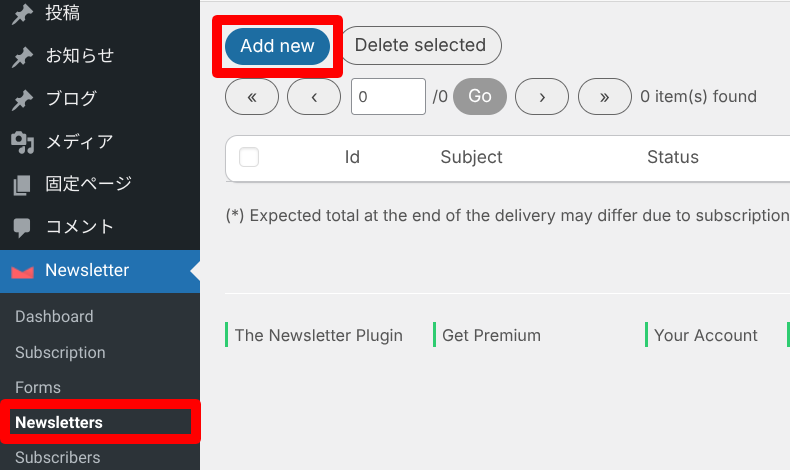Jump to last page with » button

click(x=605, y=96)
